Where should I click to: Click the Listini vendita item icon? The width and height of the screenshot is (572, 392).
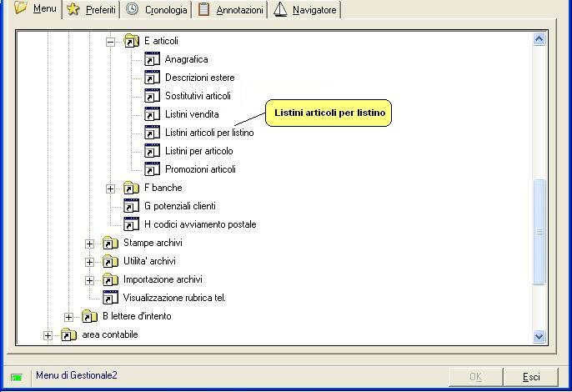(x=152, y=114)
